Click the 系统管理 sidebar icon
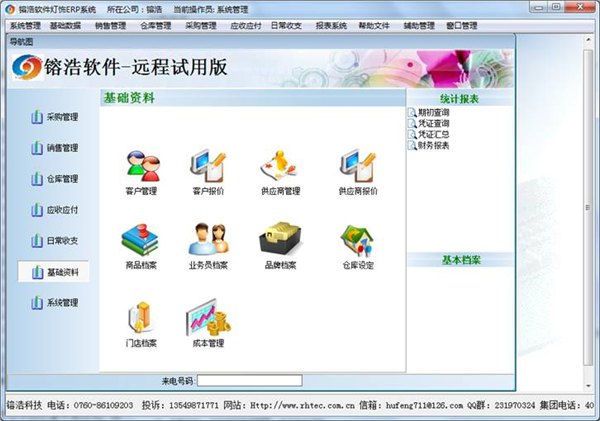Image resolution: width=600 pixels, height=421 pixels. pos(37,302)
